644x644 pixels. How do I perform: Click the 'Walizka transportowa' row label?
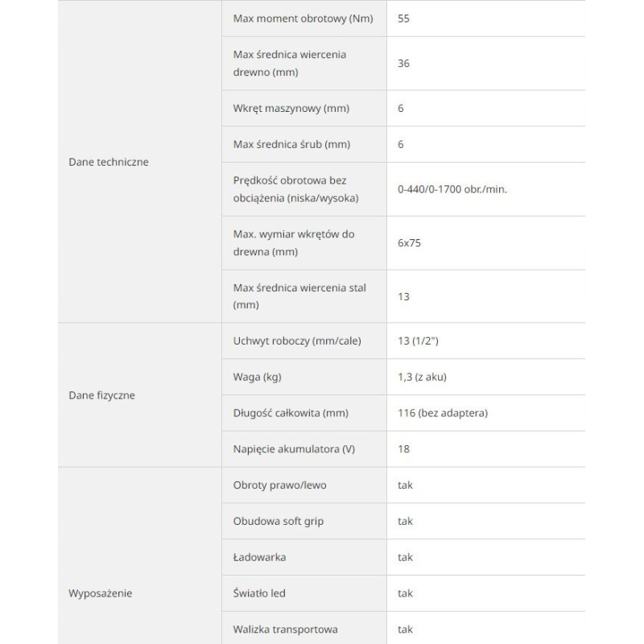[285, 630]
